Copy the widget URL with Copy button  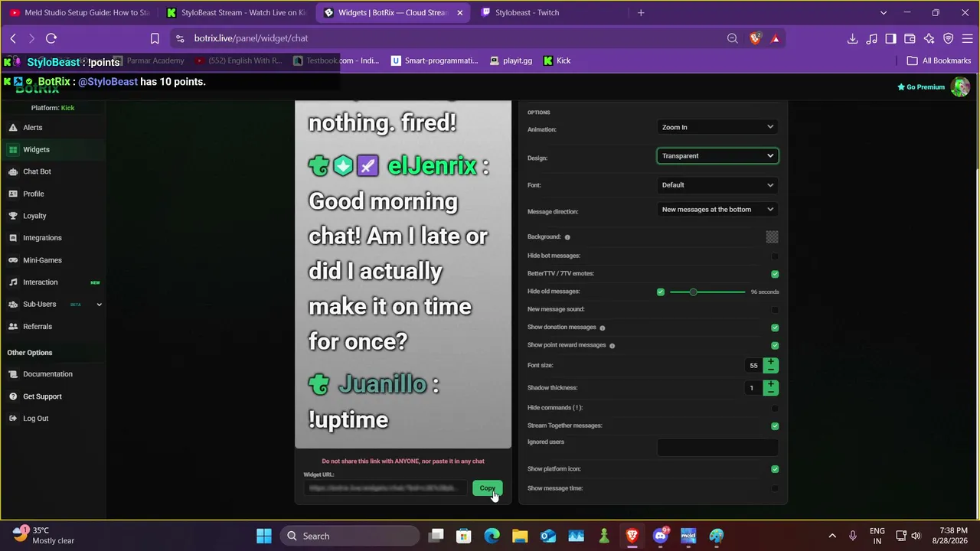[488, 488]
